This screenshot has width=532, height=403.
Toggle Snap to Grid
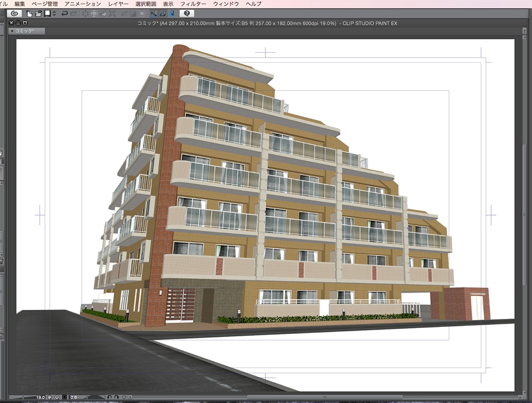(172, 14)
